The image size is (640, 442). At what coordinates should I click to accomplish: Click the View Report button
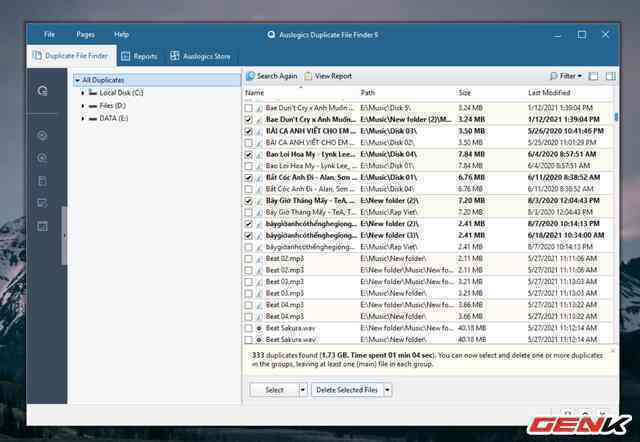[x=328, y=76]
